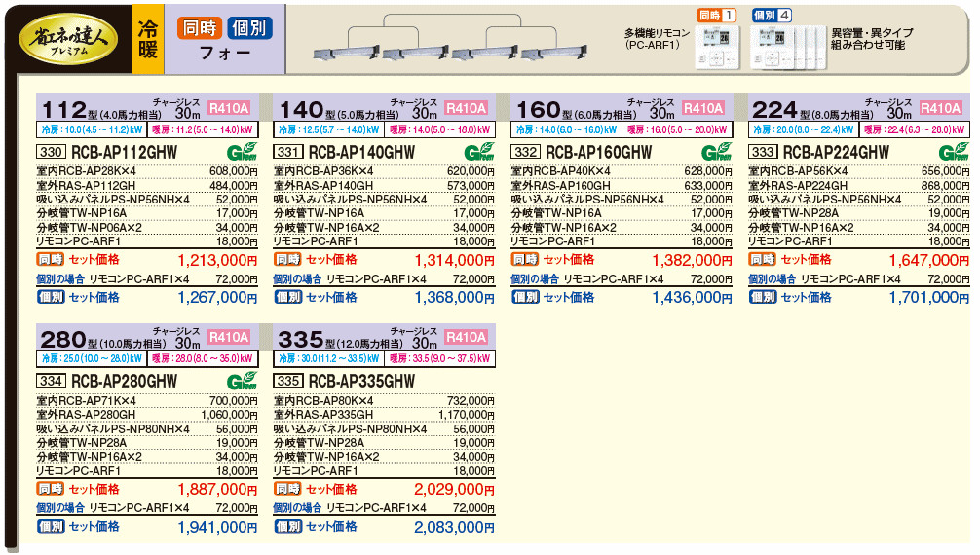The height and width of the screenshot is (555, 980).
Task: Click the row 室内RCB-AP71K×4
Action: coord(147,400)
